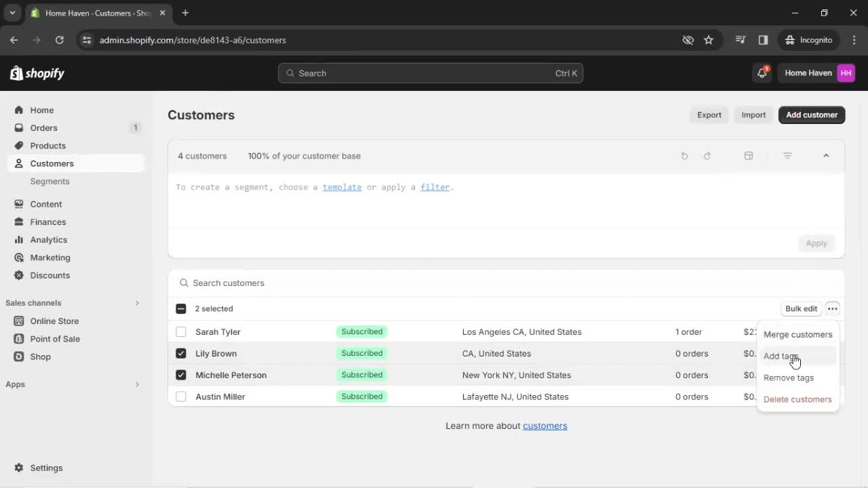Bookmark this page with the star
The height and width of the screenshot is (488, 868).
709,40
